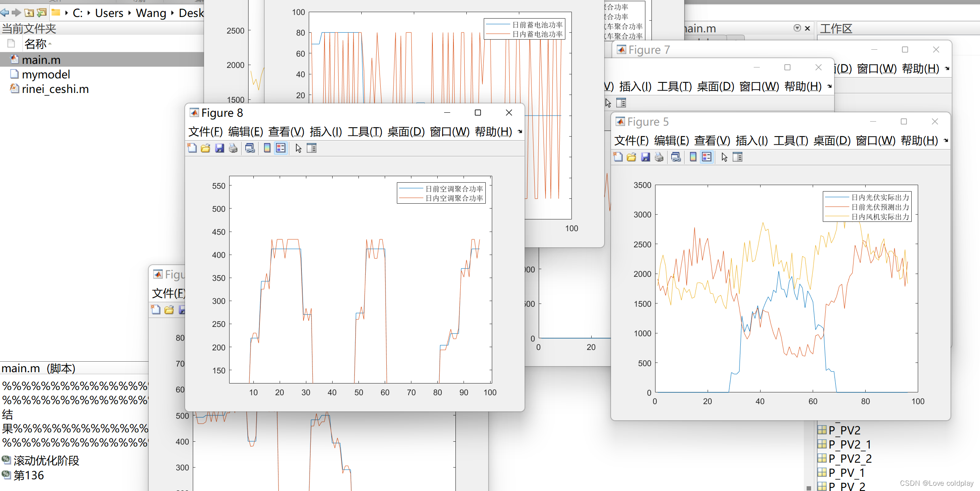Click Figure 8 legend box
Screen dimensions: 980x491
point(441,193)
